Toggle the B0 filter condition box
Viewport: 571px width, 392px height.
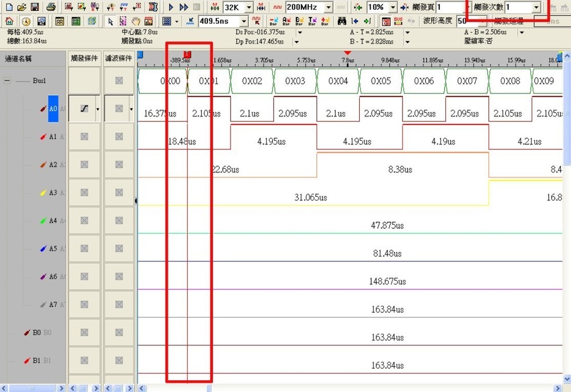click(x=119, y=332)
